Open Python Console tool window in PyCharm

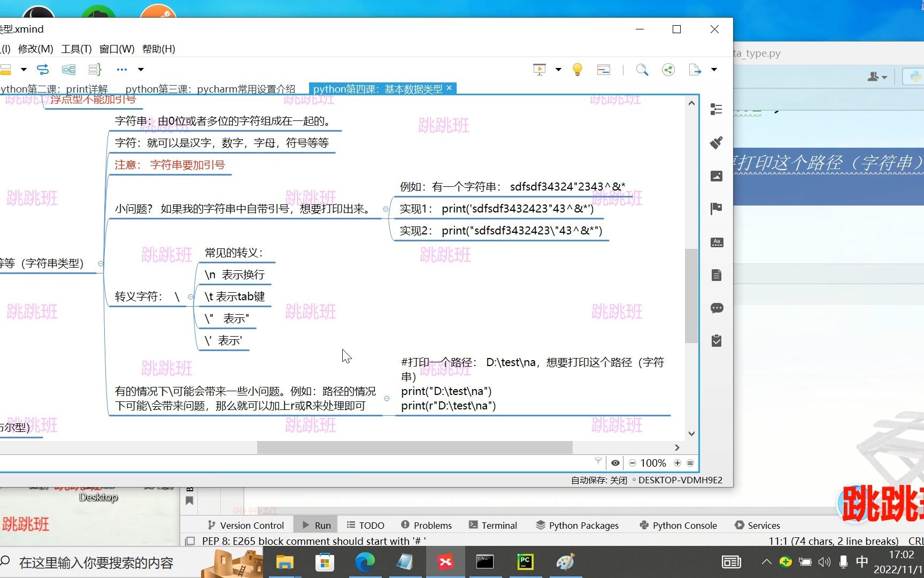(679, 526)
